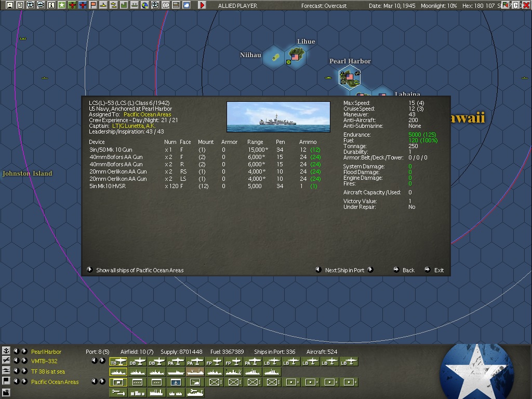
Task: Page air unit icons right arrow
Action: (x=102, y=361)
